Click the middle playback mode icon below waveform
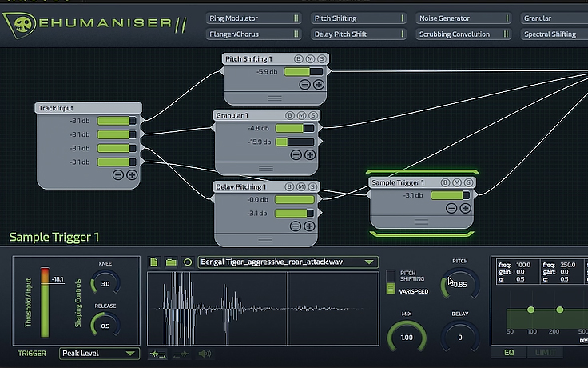588x368 pixels. [x=181, y=354]
